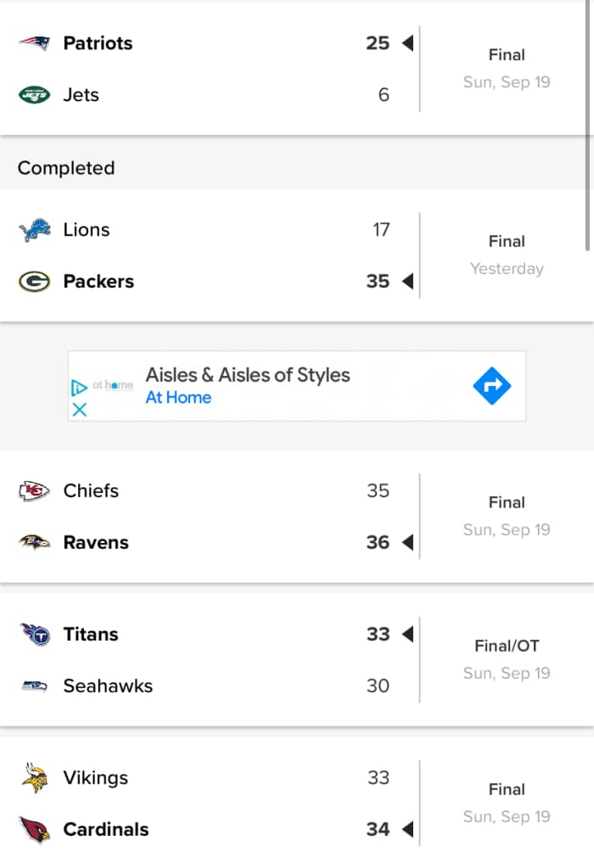Click the Lions team logo
The height and width of the screenshot is (868, 594).
33,229
